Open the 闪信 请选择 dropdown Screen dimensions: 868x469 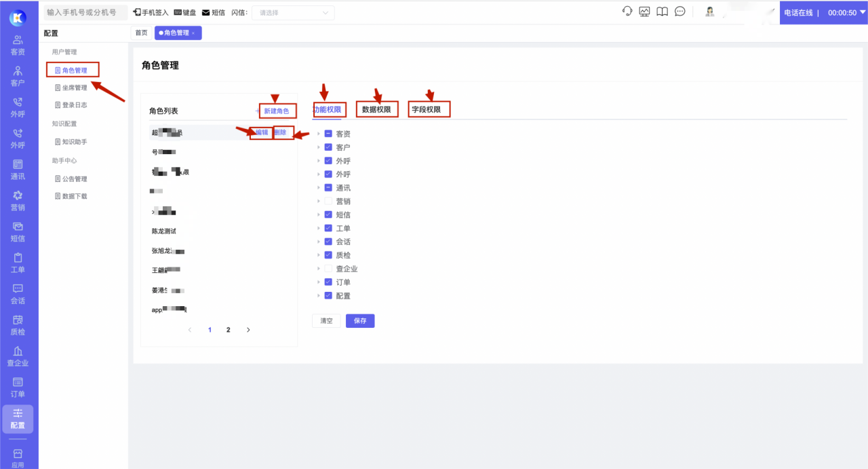coord(293,13)
